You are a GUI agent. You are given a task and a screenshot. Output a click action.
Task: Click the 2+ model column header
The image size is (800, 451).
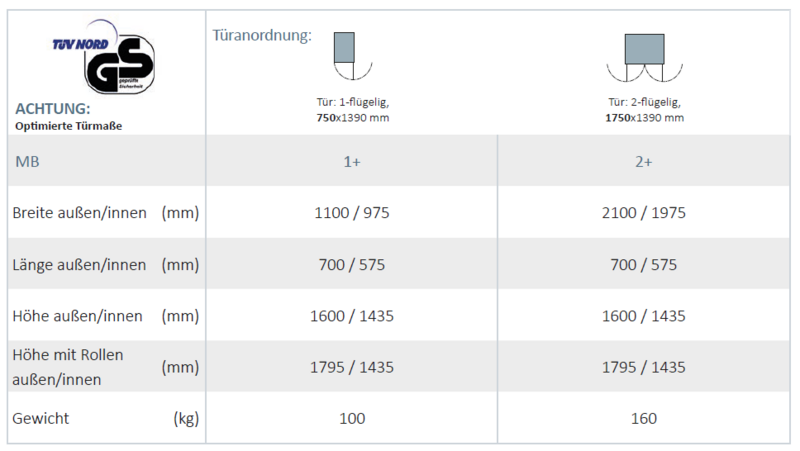[645, 162]
